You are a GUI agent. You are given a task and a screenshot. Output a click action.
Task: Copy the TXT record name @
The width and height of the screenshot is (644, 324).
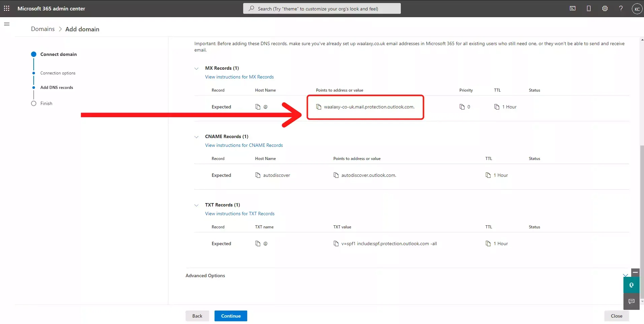[x=258, y=244]
